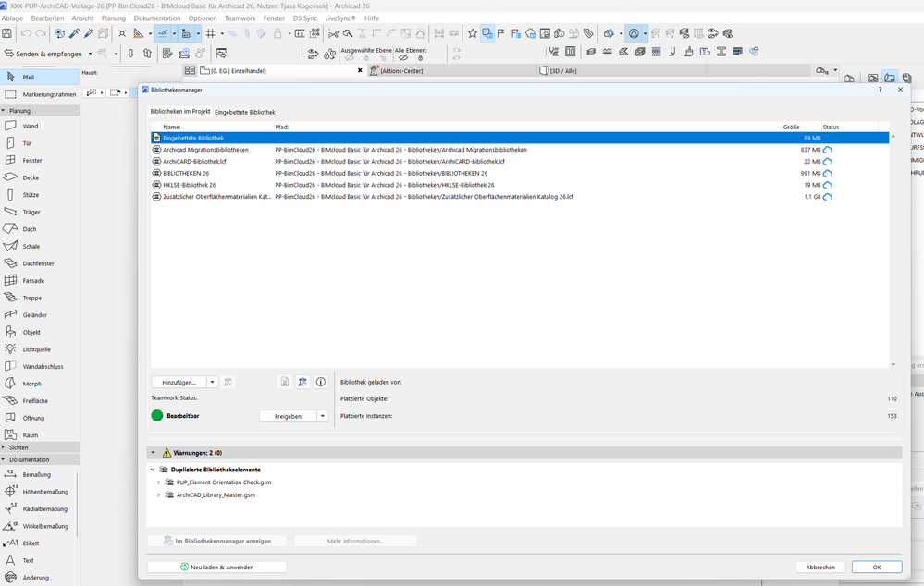Screen dimensions: 924x586
Task: Collapse the Dokumentation toolbox section
Action: (4, 460)
